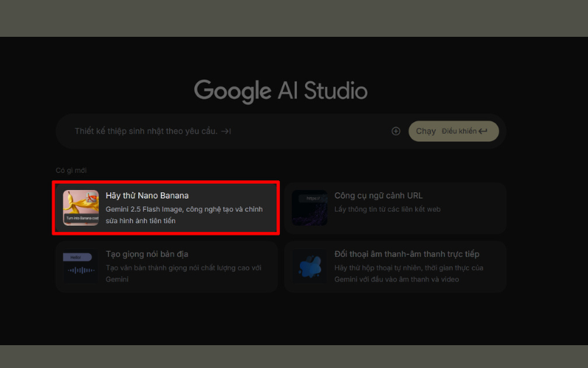588x368 pixels.
Task: Click the Enter key arrow icon on Chạy button
Action: 483,131
